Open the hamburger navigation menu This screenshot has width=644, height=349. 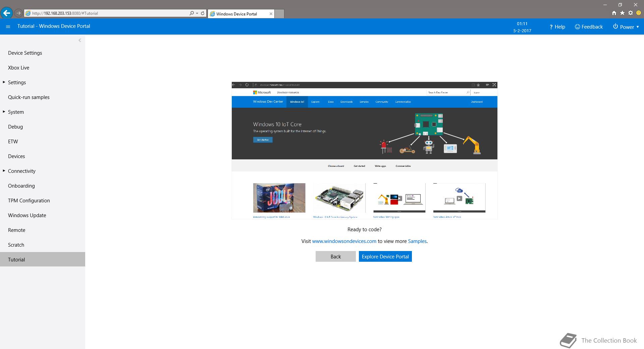[x=8, y=27]
